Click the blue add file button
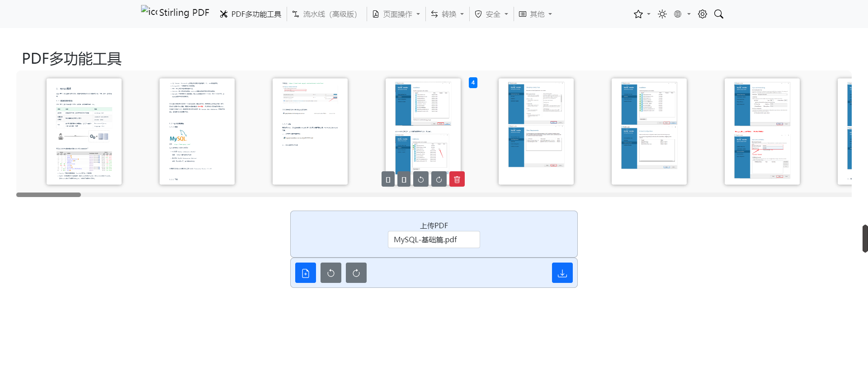 306,273
